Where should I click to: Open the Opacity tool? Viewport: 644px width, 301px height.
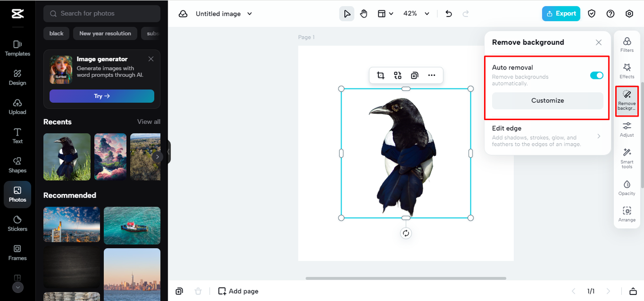click(x=627, y=188)
